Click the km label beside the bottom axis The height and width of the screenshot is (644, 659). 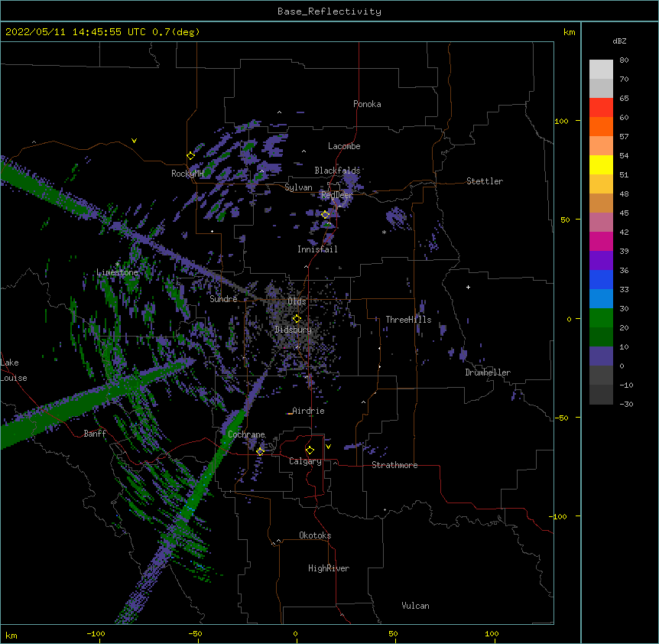pyautogui.click(x=11, y=635)
